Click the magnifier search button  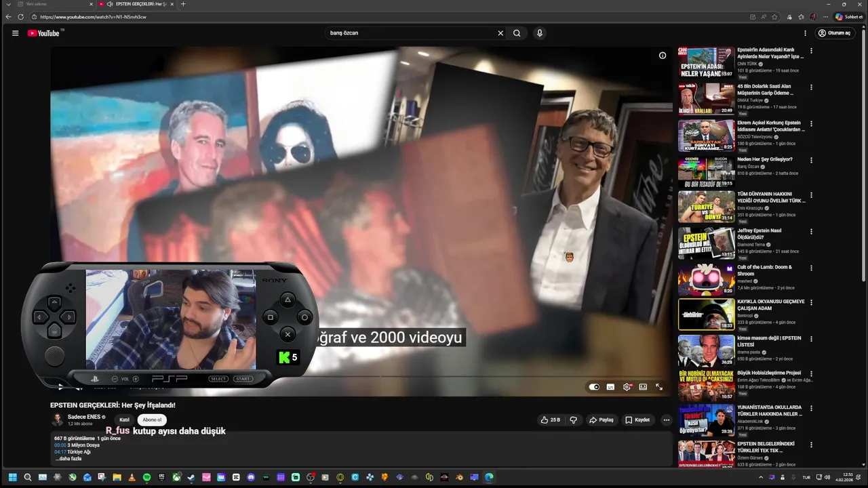(517, 33)
